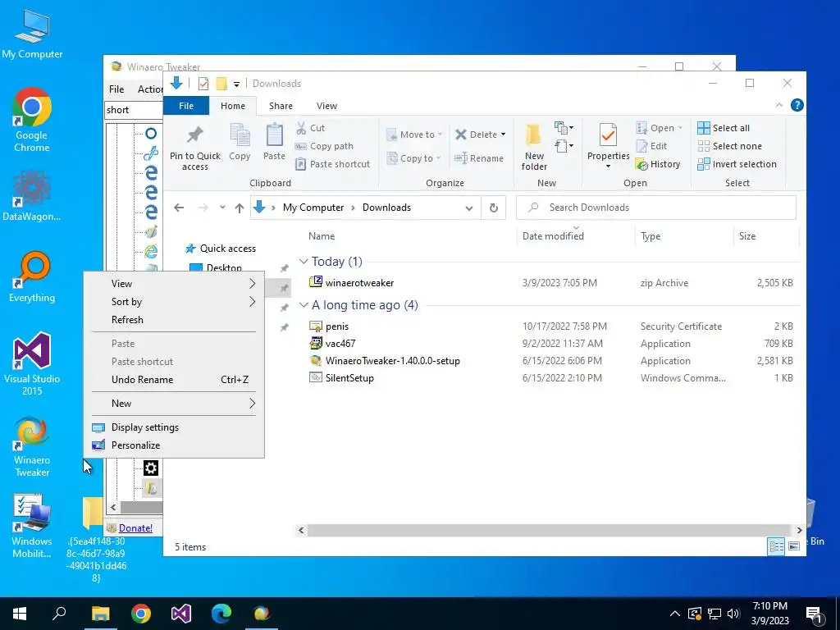Screen dimensions: 840x630
Task: Open View submenu in context menu
Action: (x=174, y=284)
